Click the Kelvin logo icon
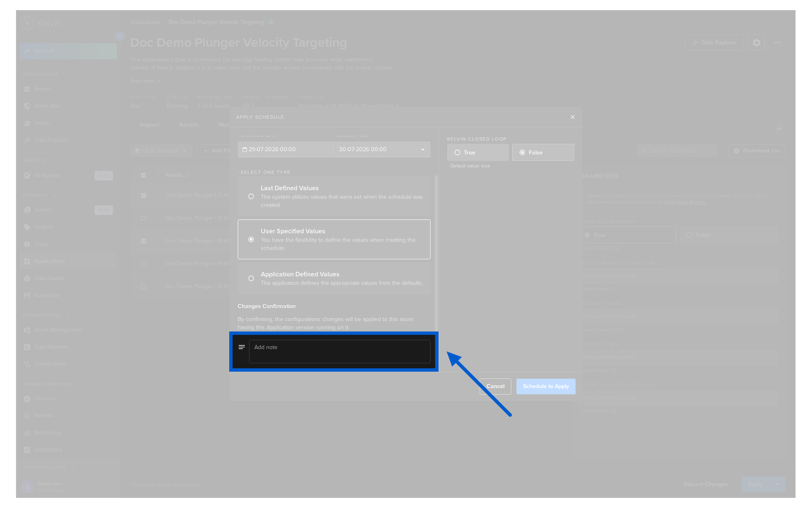This screenshot has height=508, width=812. click(27, 23)
